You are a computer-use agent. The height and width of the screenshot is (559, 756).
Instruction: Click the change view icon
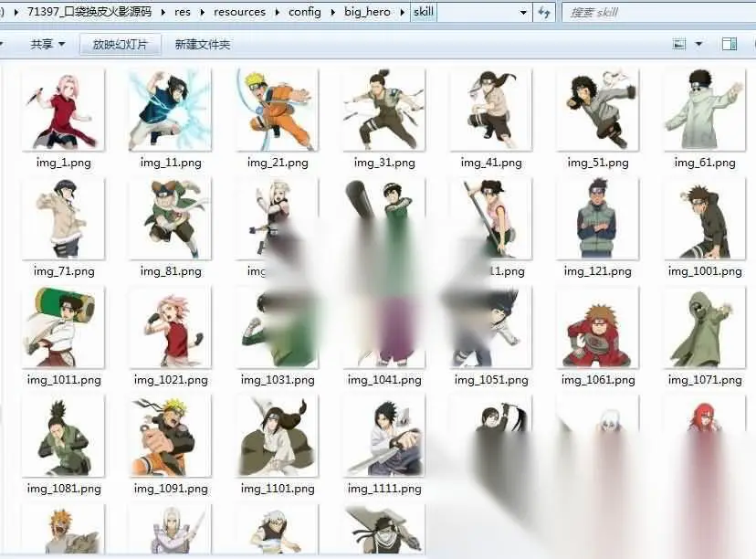pos(679,45)
